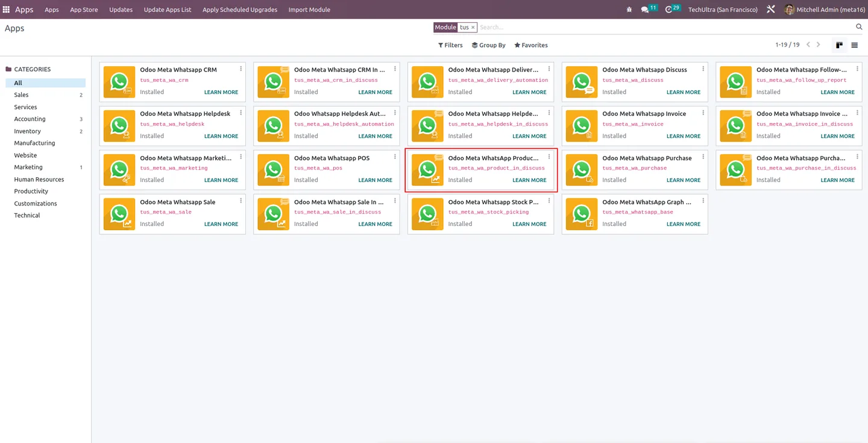Select the All category
This screenshot has height=443, width=868.
click(46, 83)
